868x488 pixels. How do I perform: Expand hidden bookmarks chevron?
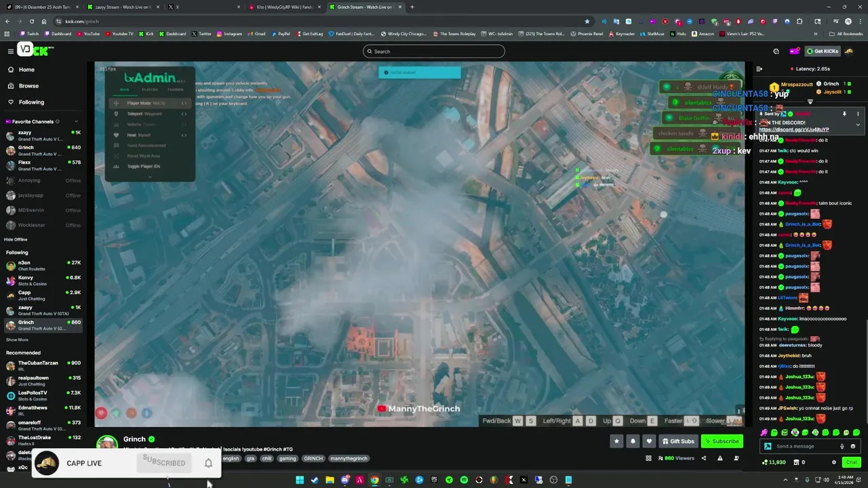(x=816, y=33)
